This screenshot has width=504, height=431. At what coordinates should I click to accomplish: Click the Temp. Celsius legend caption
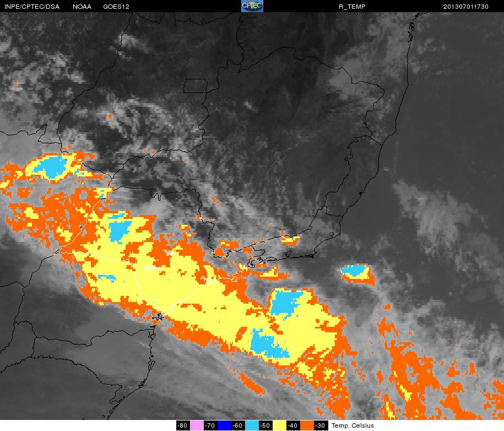(353, 425)
